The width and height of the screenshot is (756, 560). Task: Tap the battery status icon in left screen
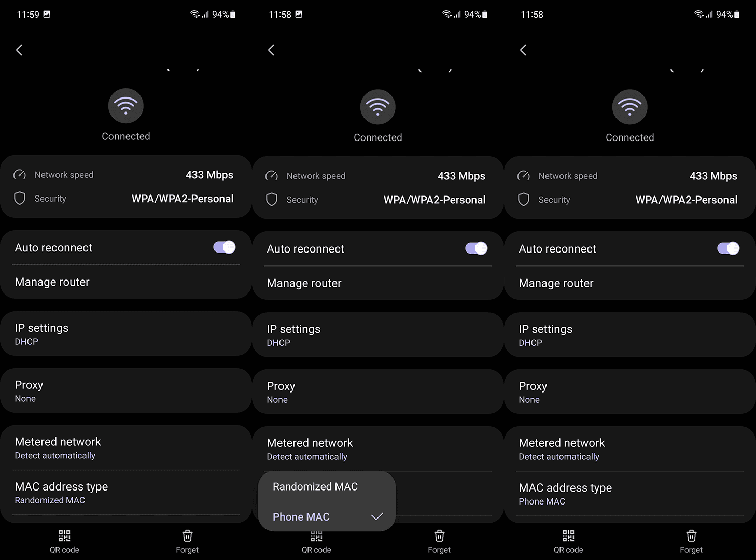tap(233, 15)
